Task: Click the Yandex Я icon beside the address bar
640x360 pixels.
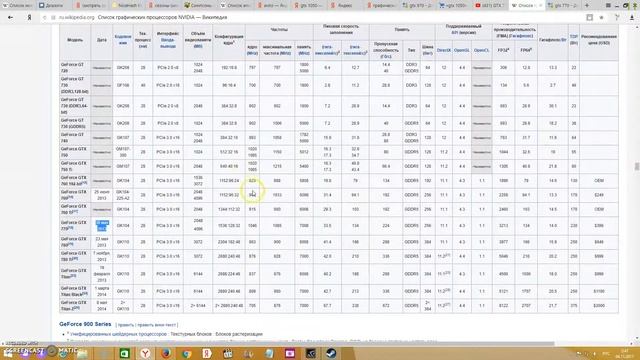Action: click(29, 18)
